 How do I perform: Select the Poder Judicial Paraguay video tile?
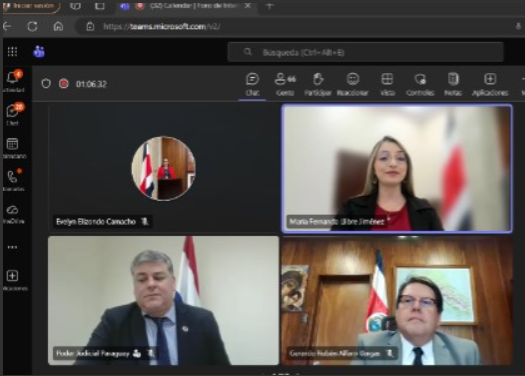[163, 300]
